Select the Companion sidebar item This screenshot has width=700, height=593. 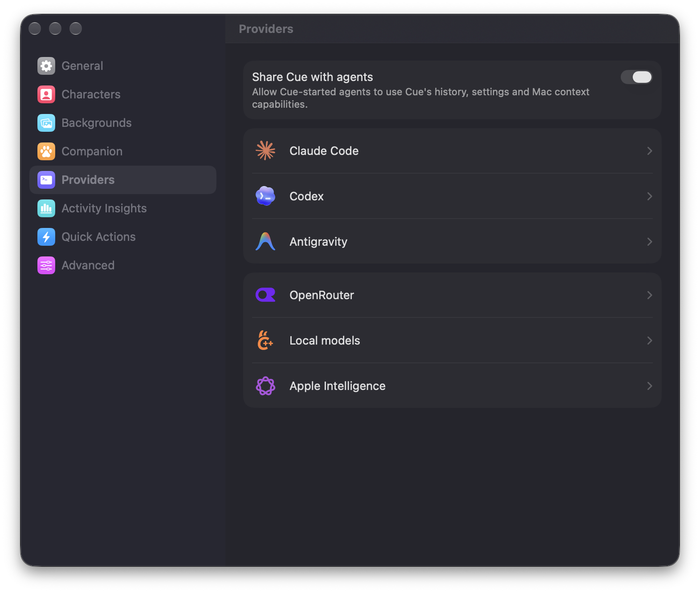[123, 151]
